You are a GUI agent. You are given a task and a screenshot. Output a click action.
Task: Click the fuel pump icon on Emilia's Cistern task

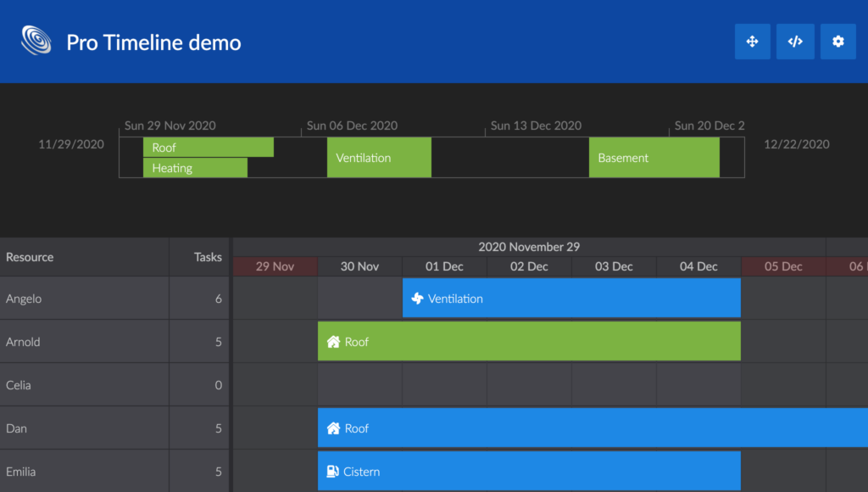tap(332, 471)
